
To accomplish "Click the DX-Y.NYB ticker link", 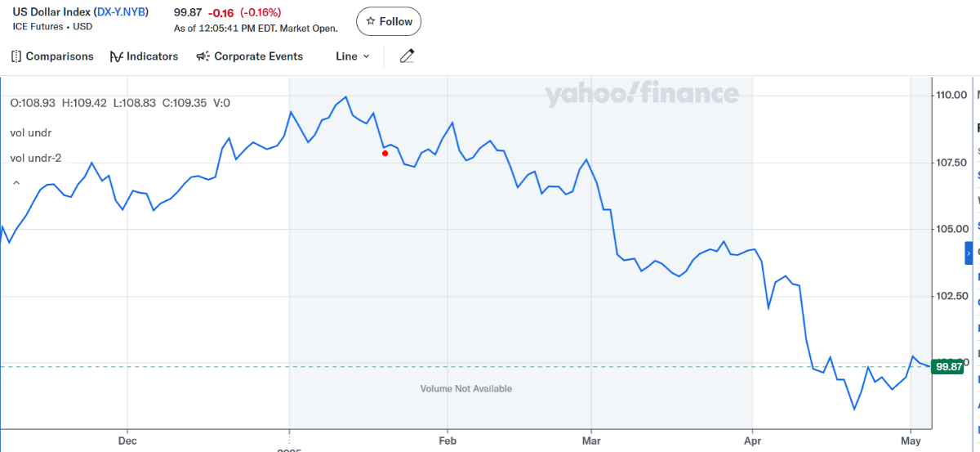I will click(x=122, y=11).
